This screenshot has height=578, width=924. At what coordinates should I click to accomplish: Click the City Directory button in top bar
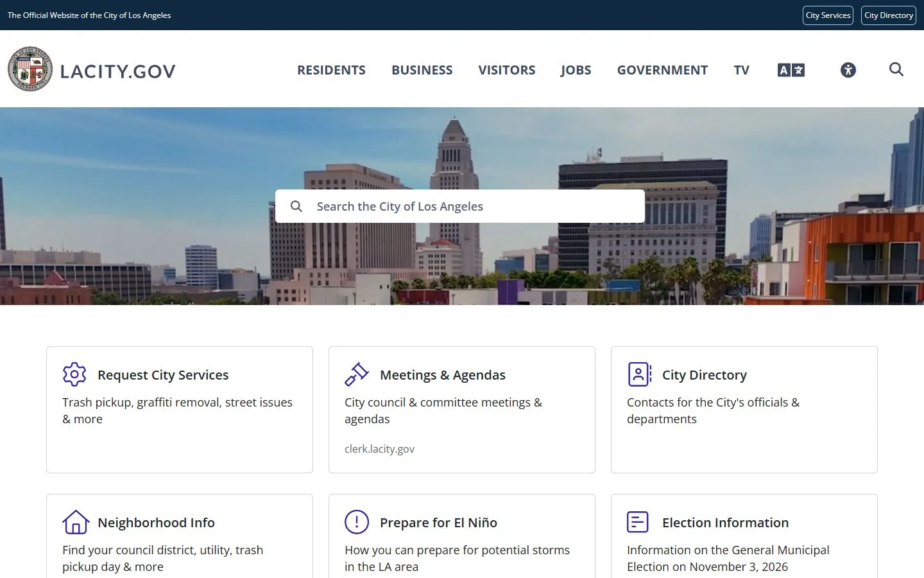(x=889, y=15)
